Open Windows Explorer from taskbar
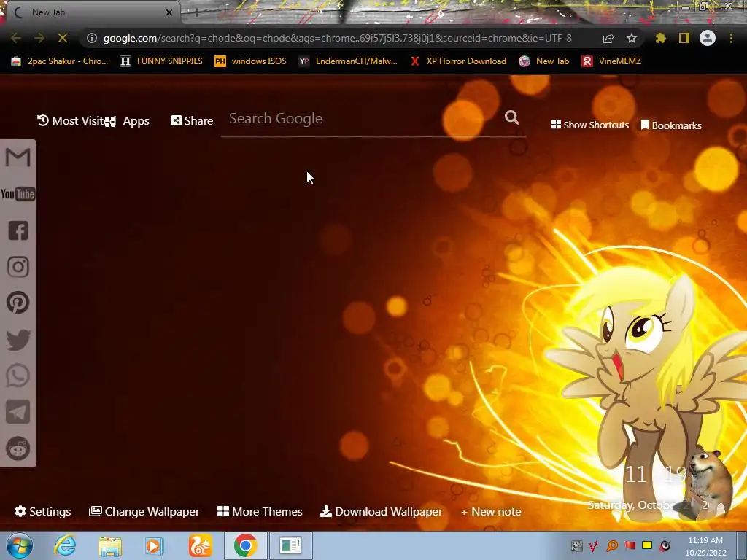747x560 pixels. coord(110,545)
